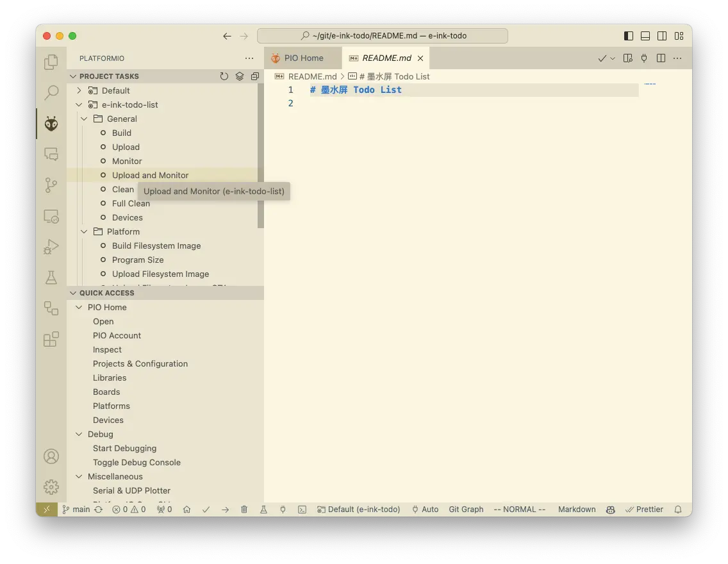Expand the Default project task folder
The width and height of the screenshot is (728, 564).
pyautogui.click(x=79, y=90)
